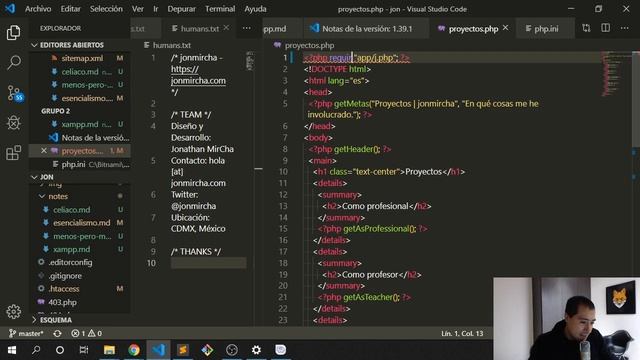The width and height of the screenshot is (640, 360).
Task: Open the Search view in activity bar
Action: [x=13, y=62]
